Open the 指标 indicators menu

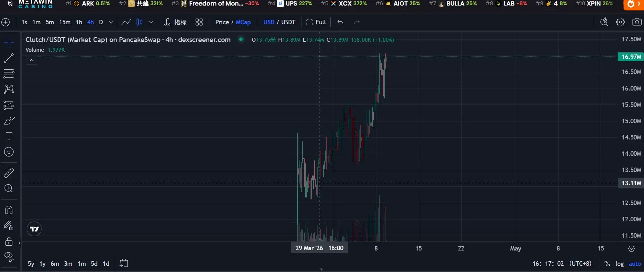(x=175, y=22)
